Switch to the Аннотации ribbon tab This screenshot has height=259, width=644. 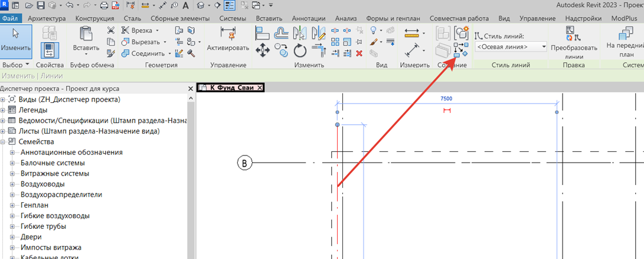(x=309, y=18)
